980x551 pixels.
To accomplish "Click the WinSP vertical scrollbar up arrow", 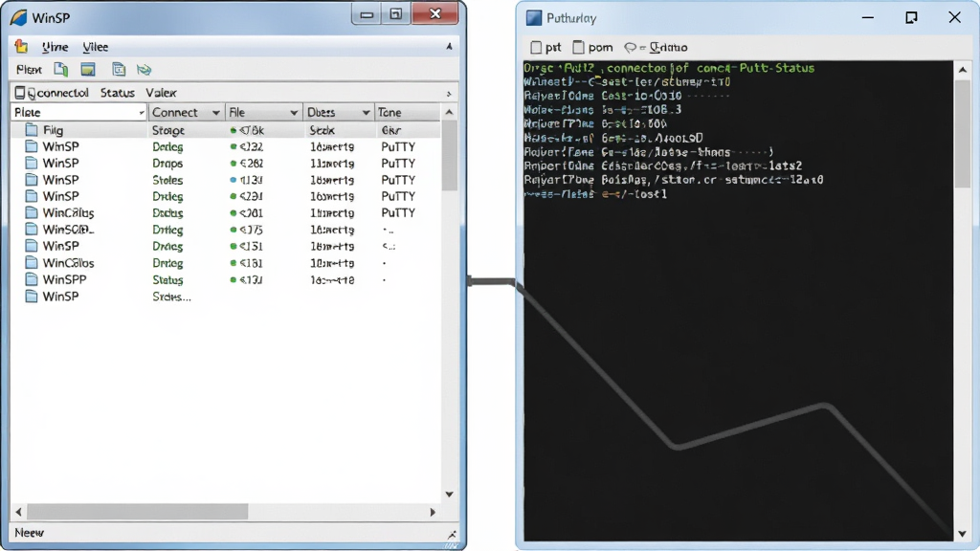I will (x=449, y=113).
